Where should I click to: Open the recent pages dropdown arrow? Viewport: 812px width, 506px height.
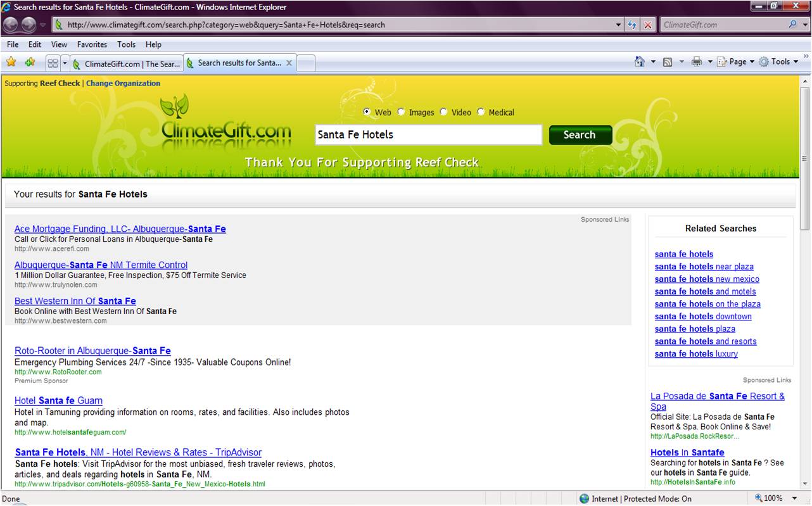43,25
